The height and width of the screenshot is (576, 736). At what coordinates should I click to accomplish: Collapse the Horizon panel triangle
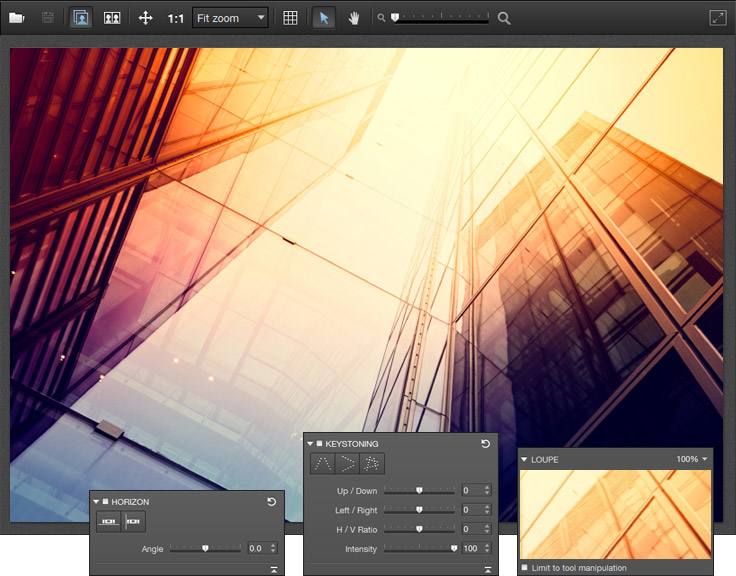pyautogui.click(x=96, y=501)
